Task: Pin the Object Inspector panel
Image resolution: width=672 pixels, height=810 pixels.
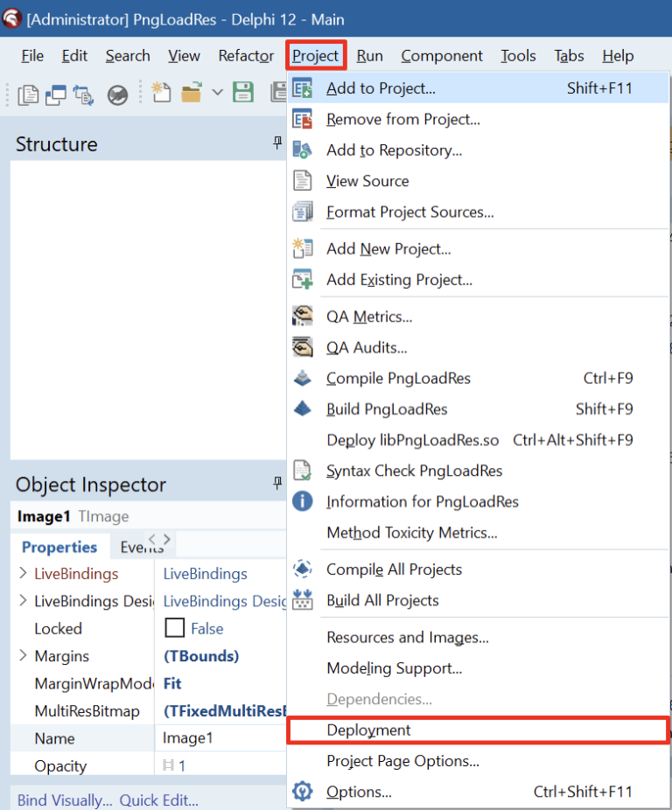Action: (277, 483)
